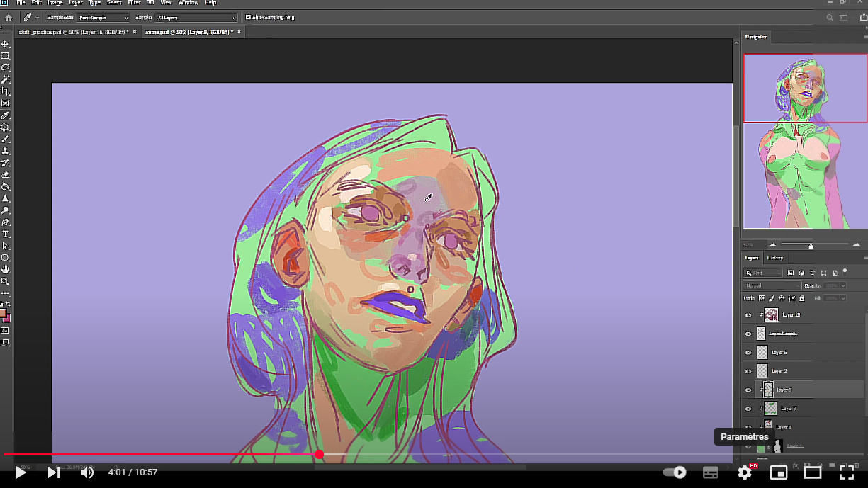The height and width of the screenshot is (488, 868).
Task: Filter layers by pixel layers icon
Action: [790, 273]
